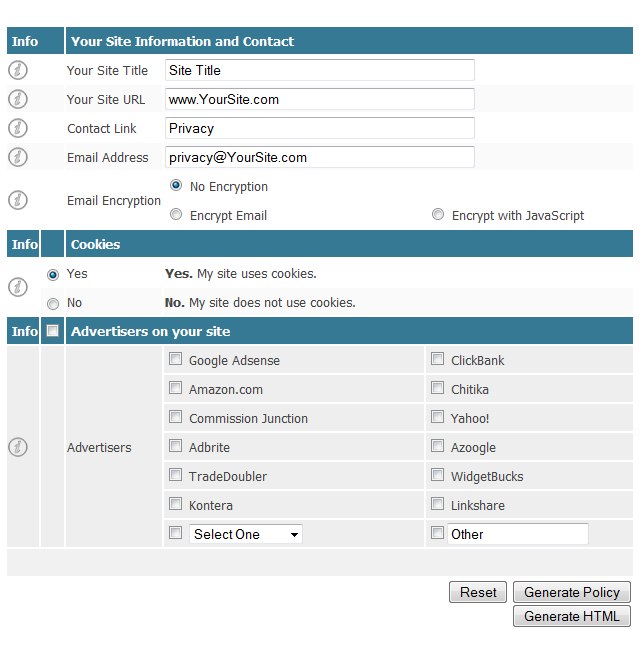This screenshot has height=645, width=643.
Task: Focus the Email Address input field
Action: [x=319, y=157]
